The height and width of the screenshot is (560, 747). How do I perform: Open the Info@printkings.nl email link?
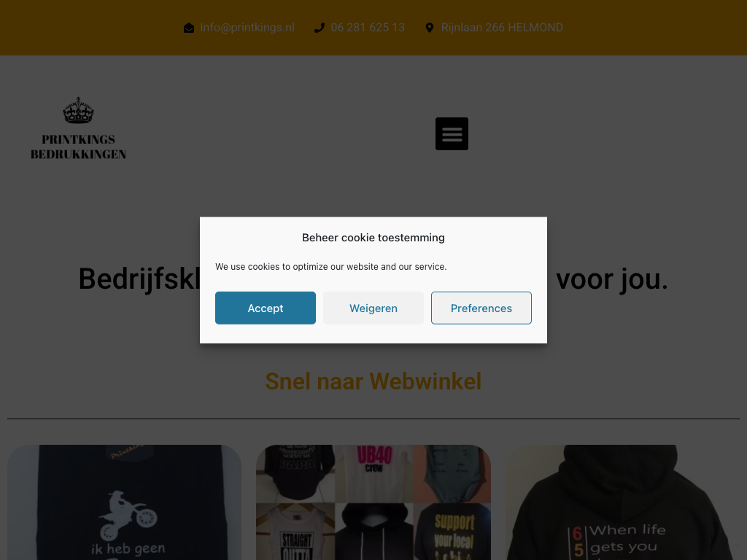point(247,28)
